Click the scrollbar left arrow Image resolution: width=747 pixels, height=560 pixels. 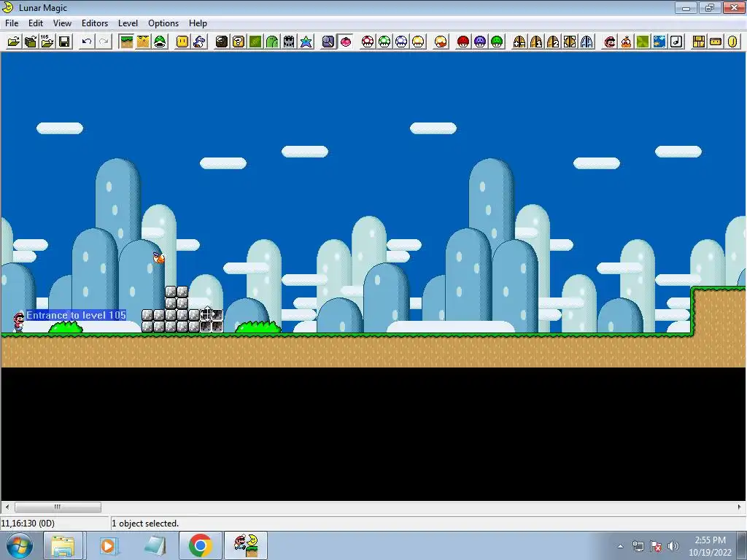[x=7, y=507]
